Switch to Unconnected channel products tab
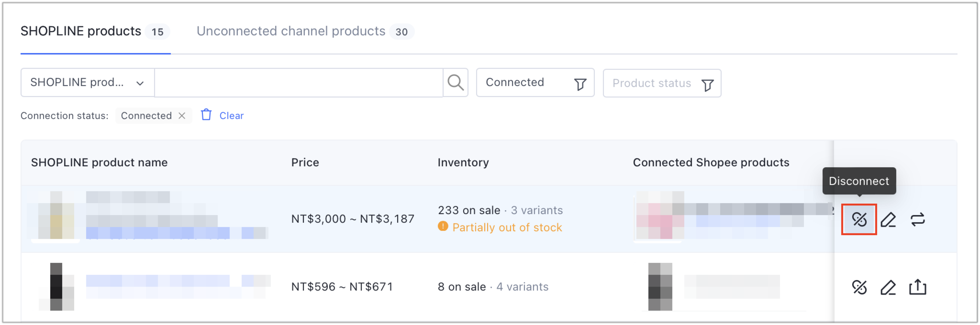The image size is (980, 325). point(305,31)
